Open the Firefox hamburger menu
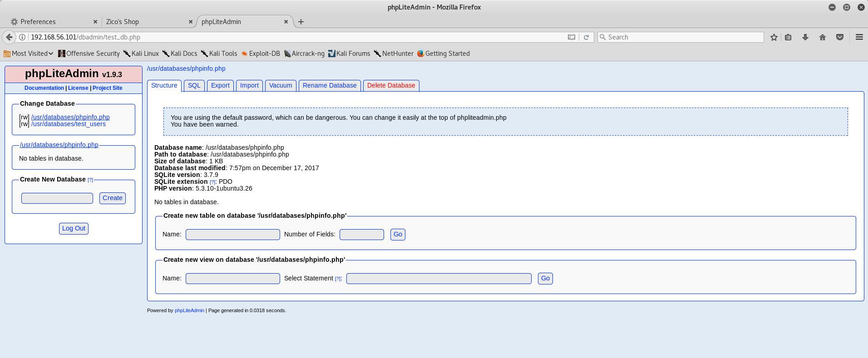This screenshot has width=868, height=358. coord(859,37)
